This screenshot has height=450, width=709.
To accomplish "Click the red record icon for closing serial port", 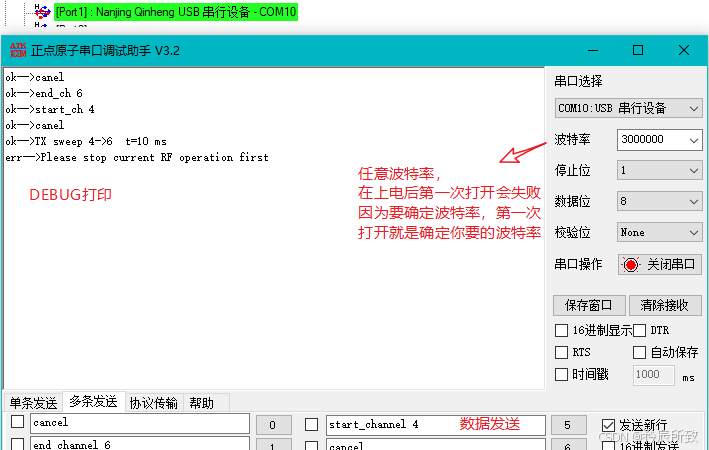I will pos(630,265).
